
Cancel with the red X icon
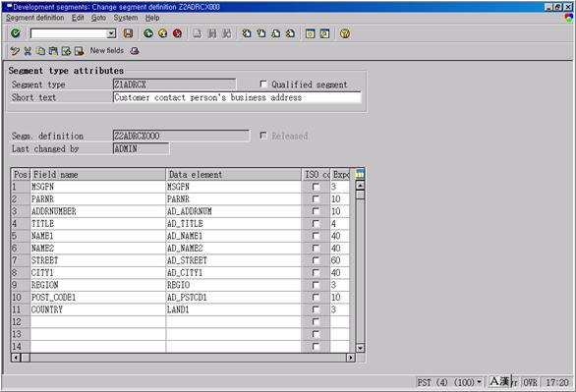178,33
